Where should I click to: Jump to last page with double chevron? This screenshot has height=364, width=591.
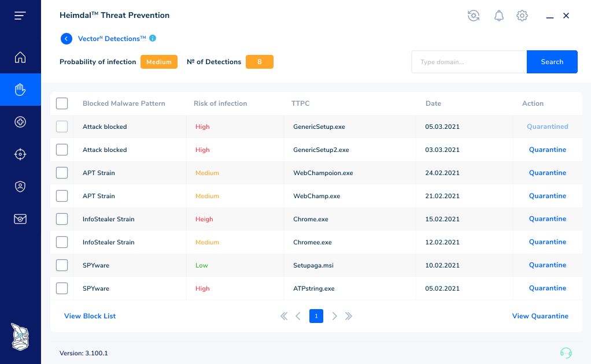point(349,316)
